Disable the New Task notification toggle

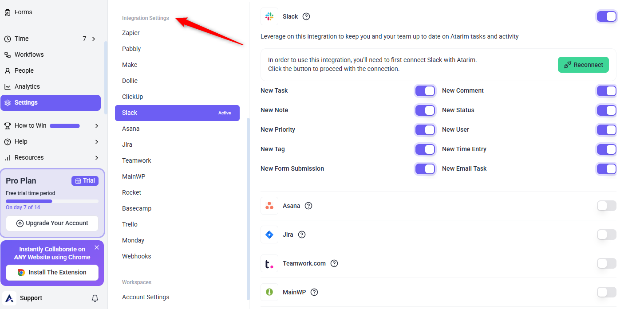click(425, 91)
